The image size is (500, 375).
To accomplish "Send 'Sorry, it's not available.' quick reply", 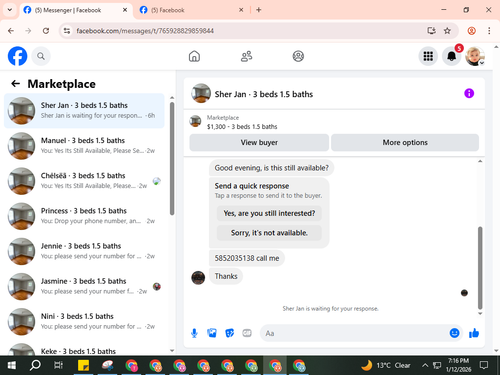I will 269,233.
